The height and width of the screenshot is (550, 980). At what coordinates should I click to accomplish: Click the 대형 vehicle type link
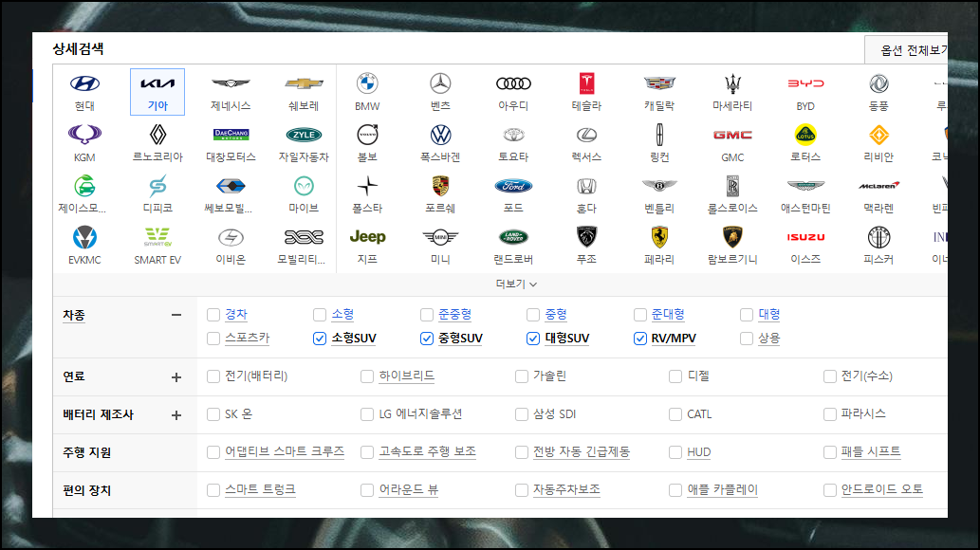(769, 315)
